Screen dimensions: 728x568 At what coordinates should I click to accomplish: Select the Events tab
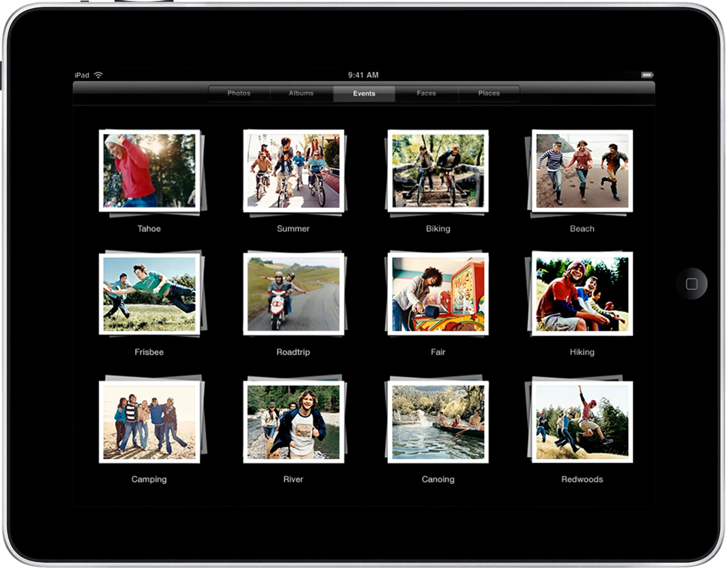364,93
